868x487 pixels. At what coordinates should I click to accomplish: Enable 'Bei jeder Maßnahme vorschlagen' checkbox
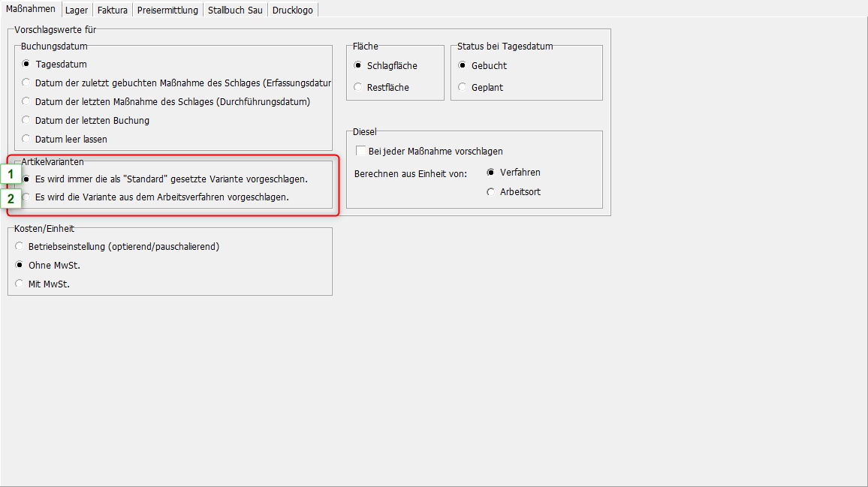coord(360,151)
